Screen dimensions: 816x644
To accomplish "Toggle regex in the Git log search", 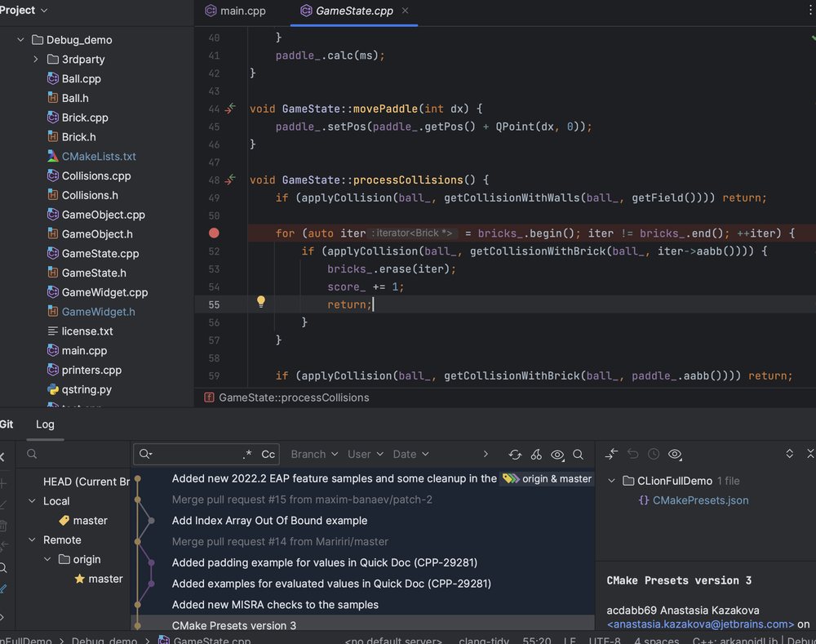I will point(247,454).
